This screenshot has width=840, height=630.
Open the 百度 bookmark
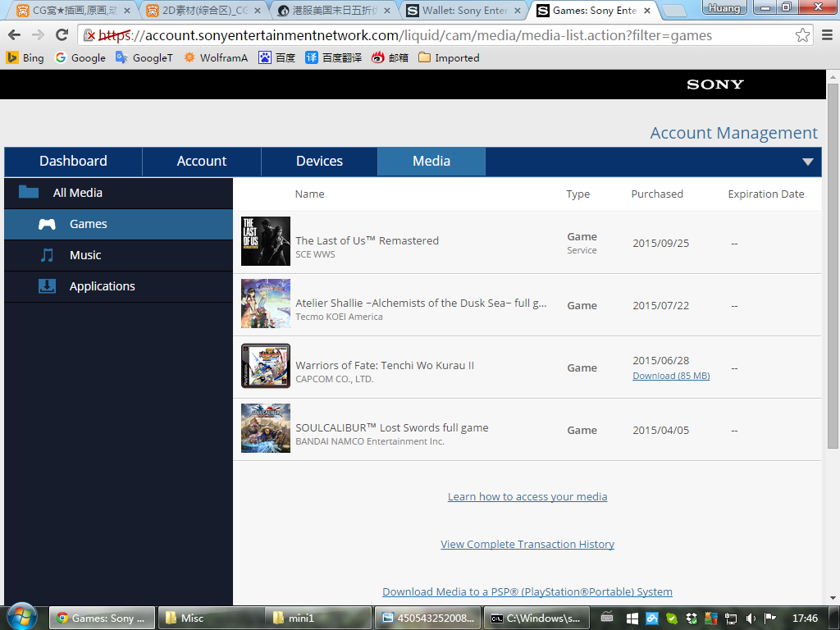coord(277,58)
